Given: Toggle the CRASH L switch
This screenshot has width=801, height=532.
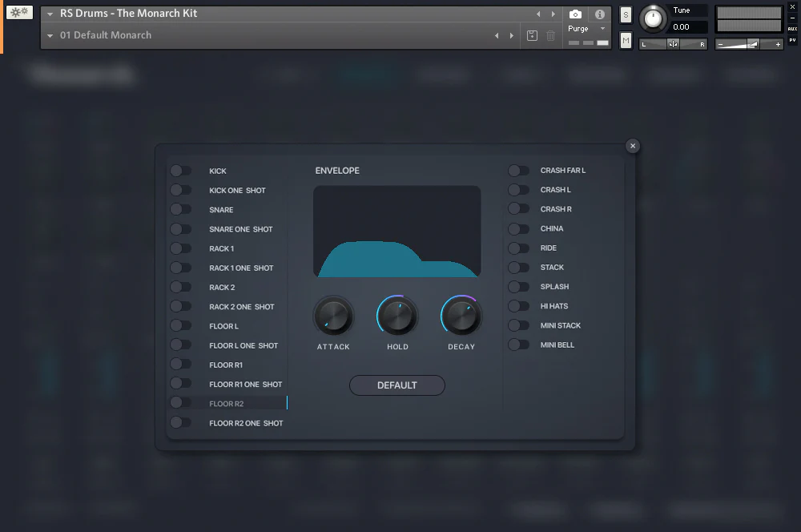Looking at the screenshot, I should coord(518,190).
